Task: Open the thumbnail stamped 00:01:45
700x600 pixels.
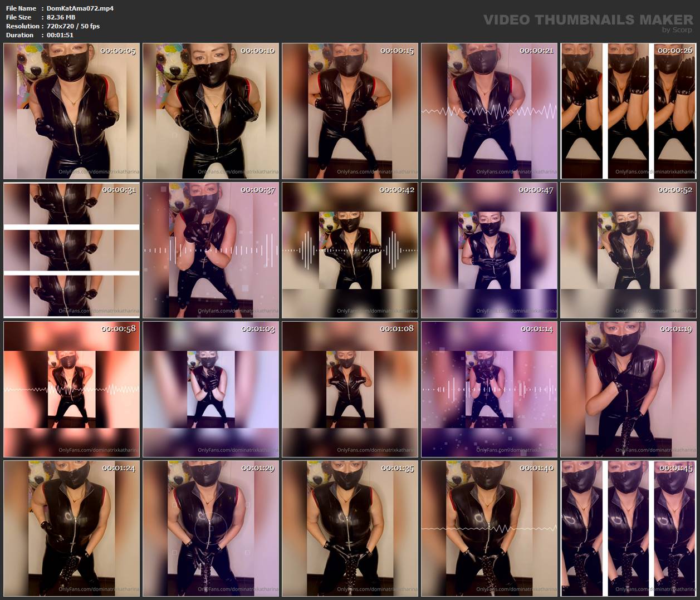Action: point(628,529)
